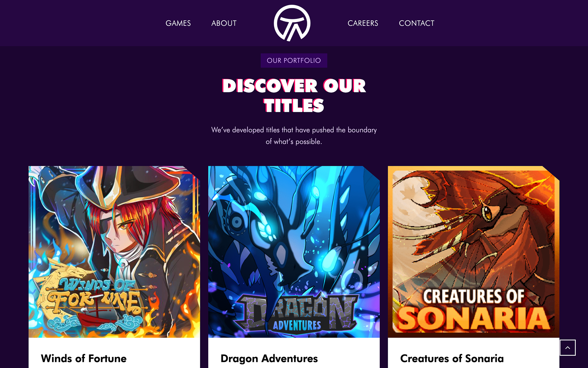588x368 pixels.
Task: Open the GAMES navigation item
Action: (x=178, y=23)
